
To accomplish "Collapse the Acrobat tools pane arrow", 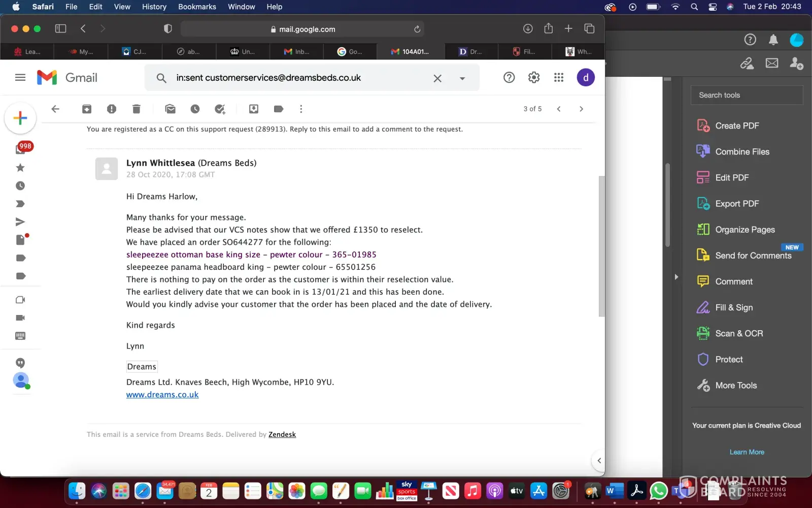I will pyautogui.click(x=676, y=277).
